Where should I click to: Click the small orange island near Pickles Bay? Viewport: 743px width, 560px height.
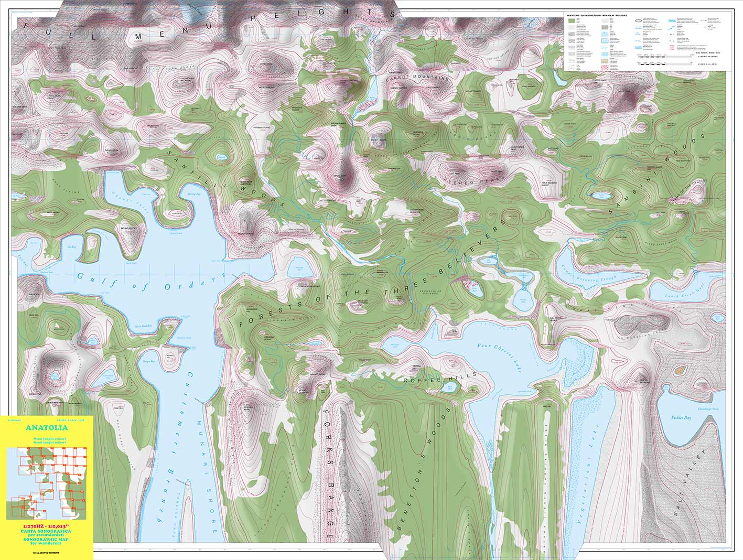[x=680, y=370]
